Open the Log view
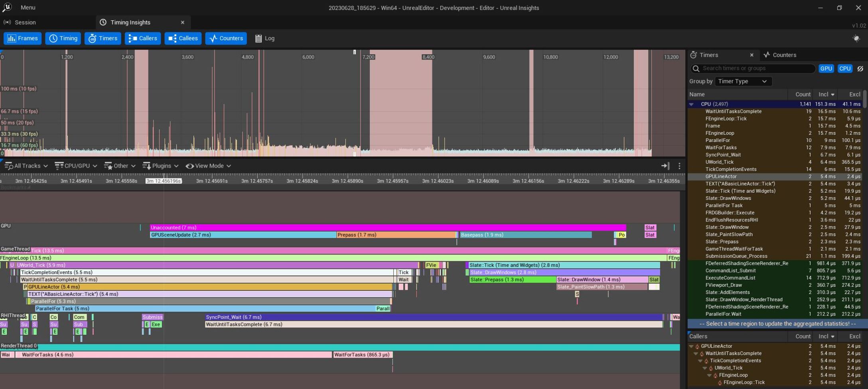The width and height of the screenshot is (868, 389). pos(264,38)
